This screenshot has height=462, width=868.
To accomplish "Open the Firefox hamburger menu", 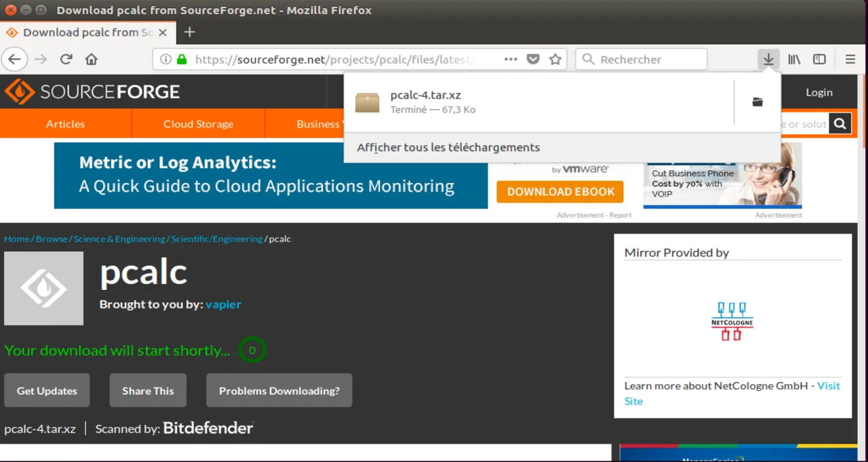I will point(850,59).
